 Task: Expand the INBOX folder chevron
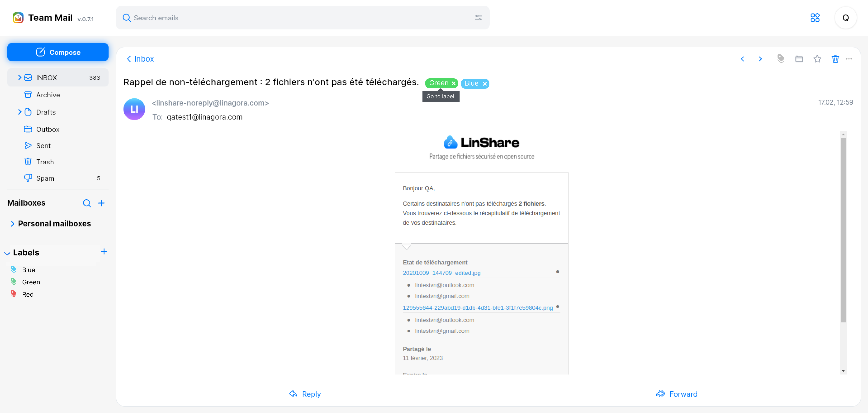point(19,78)
